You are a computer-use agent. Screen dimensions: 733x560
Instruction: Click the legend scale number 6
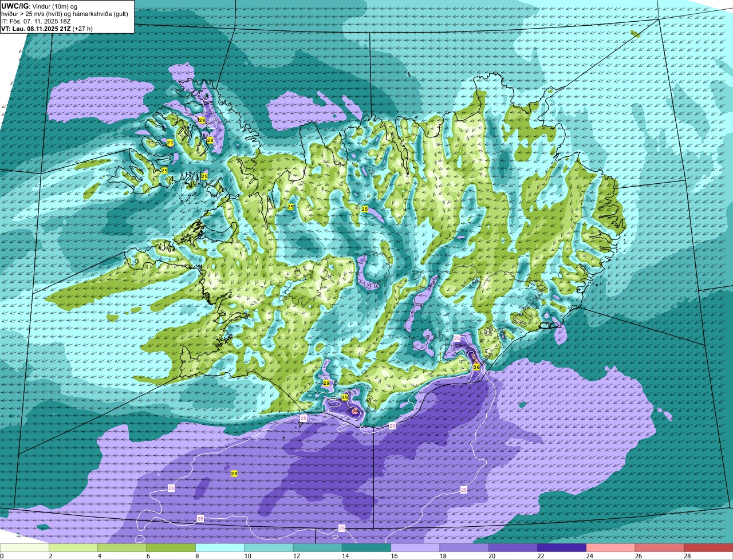148,556
